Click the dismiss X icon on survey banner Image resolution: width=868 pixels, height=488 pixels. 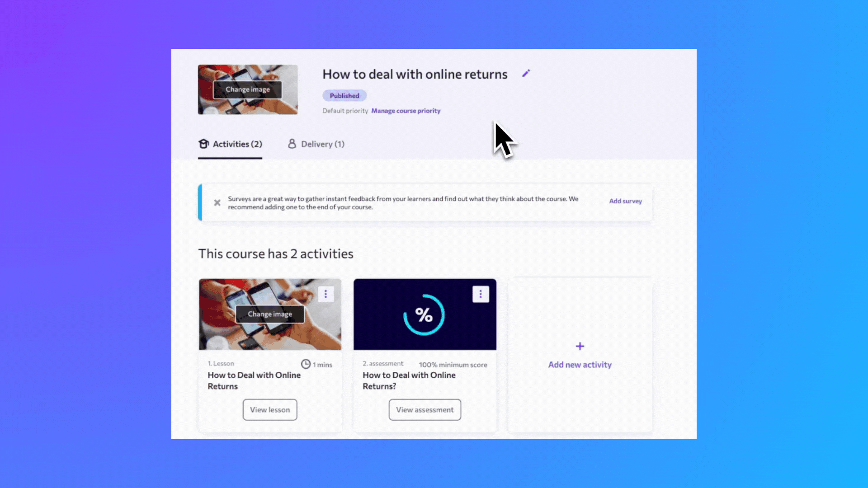(x=217, y=202)
